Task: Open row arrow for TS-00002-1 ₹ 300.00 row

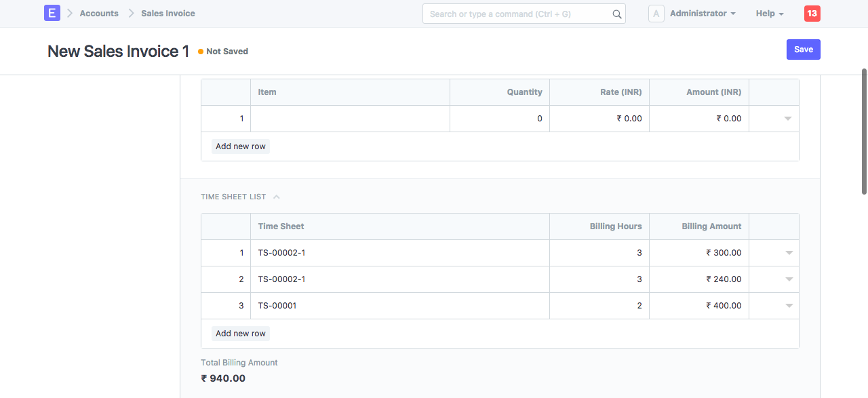Action: point(789,253)
